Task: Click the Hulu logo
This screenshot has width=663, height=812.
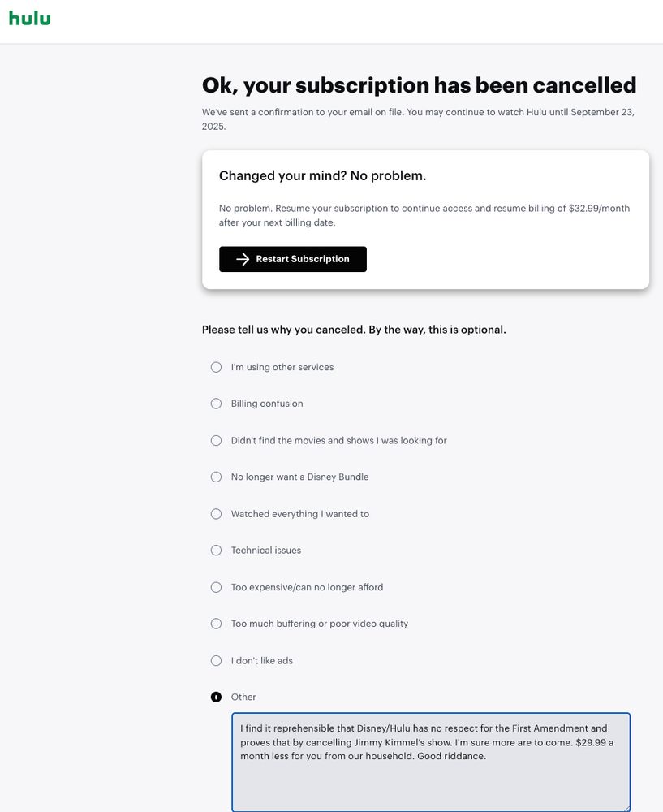Action: 29,18
